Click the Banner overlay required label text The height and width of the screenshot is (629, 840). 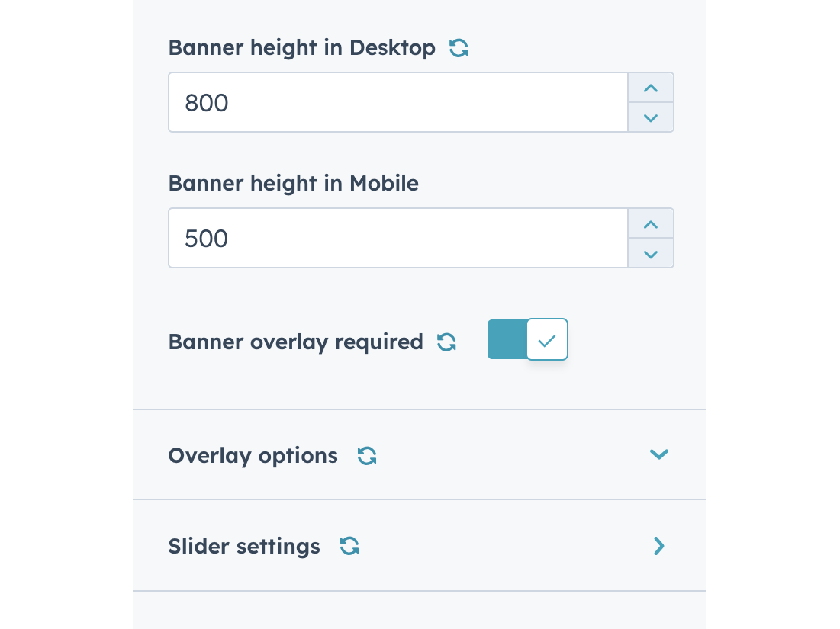[x=295, y=342]
